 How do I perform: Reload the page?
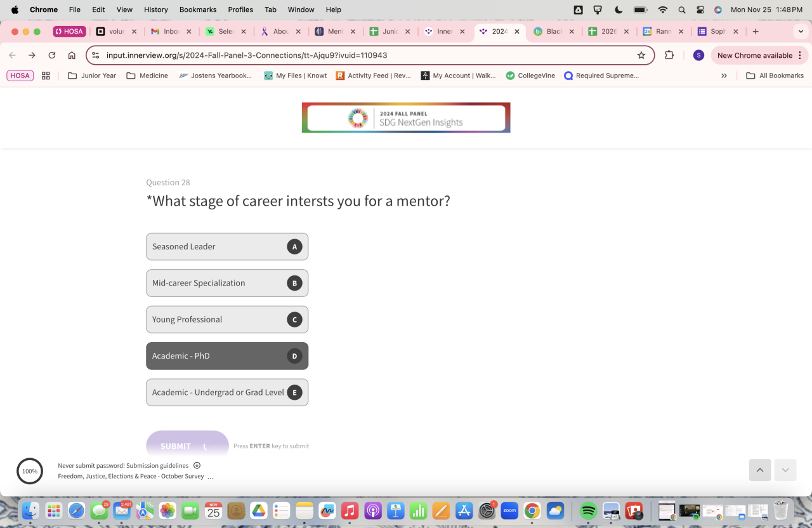coord(52,55)
